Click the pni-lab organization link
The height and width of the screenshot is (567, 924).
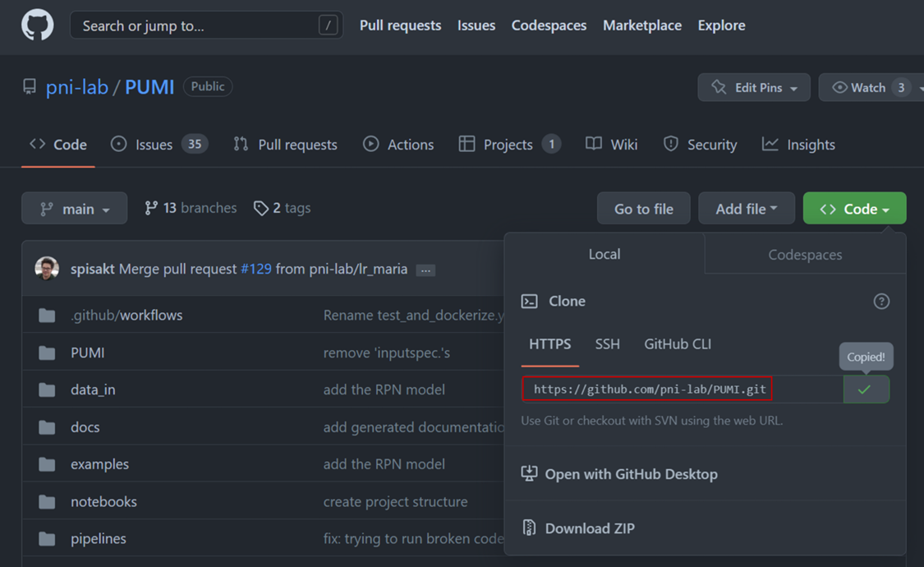(x=77, y=87)
